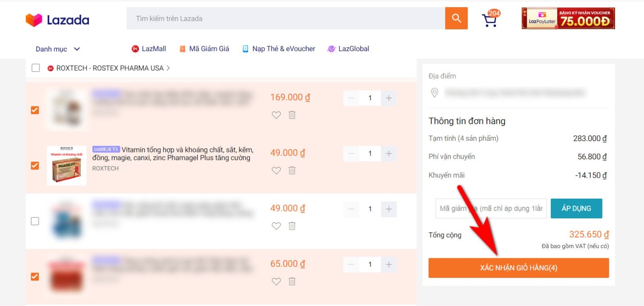The image size is (644, 306).
Task: Increase quantity of the 169.000 đ item
Action: [x=389, y=98]
